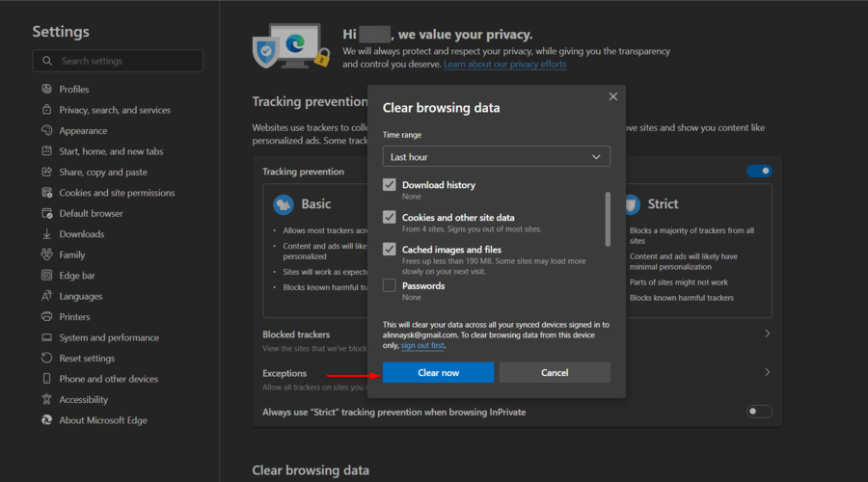Click the privacy monitor illustration at top

click(x=291, y=46)
